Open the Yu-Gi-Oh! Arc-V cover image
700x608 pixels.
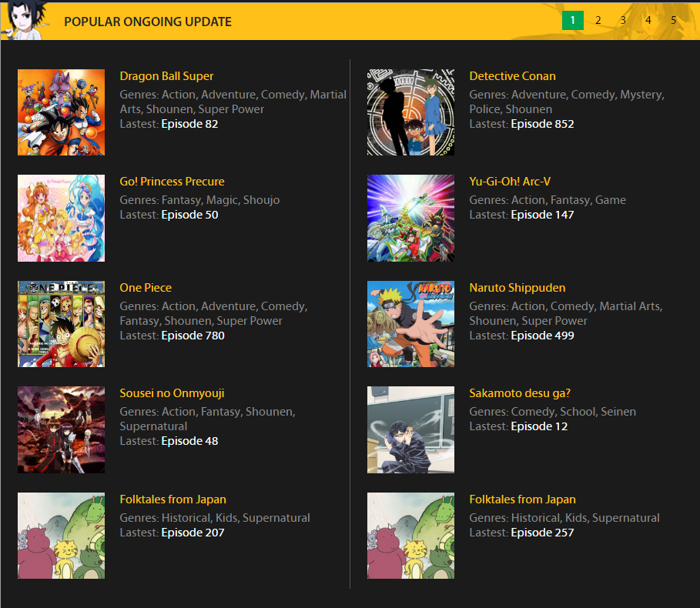tap(410, 218)
